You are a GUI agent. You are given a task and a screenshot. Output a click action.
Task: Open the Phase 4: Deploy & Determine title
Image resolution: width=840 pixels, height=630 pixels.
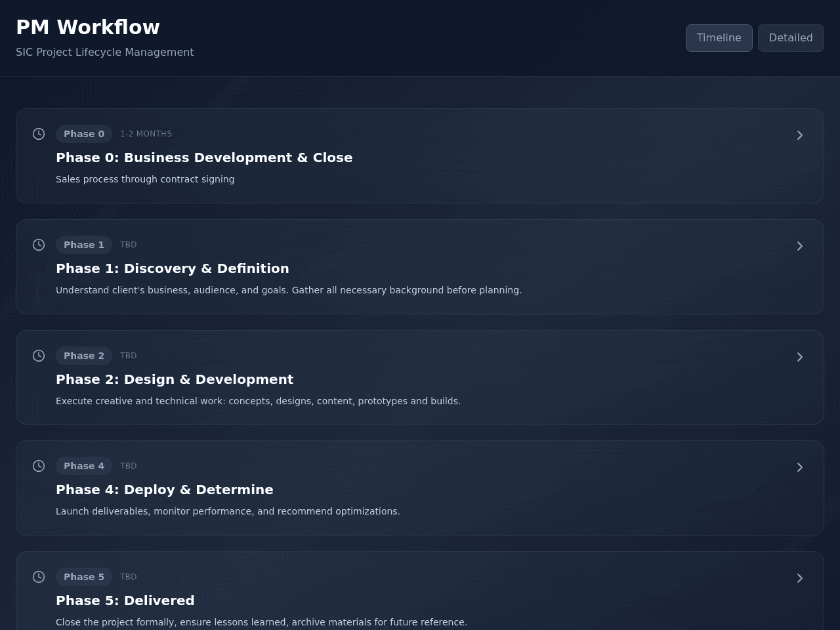pyautogui.click(x=165, y=490)
